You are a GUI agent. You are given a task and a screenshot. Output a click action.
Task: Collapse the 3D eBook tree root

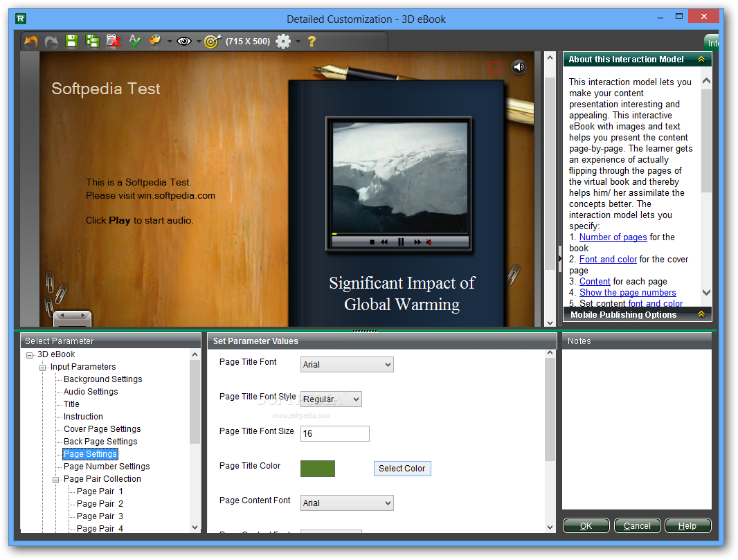tap(30, 355)
